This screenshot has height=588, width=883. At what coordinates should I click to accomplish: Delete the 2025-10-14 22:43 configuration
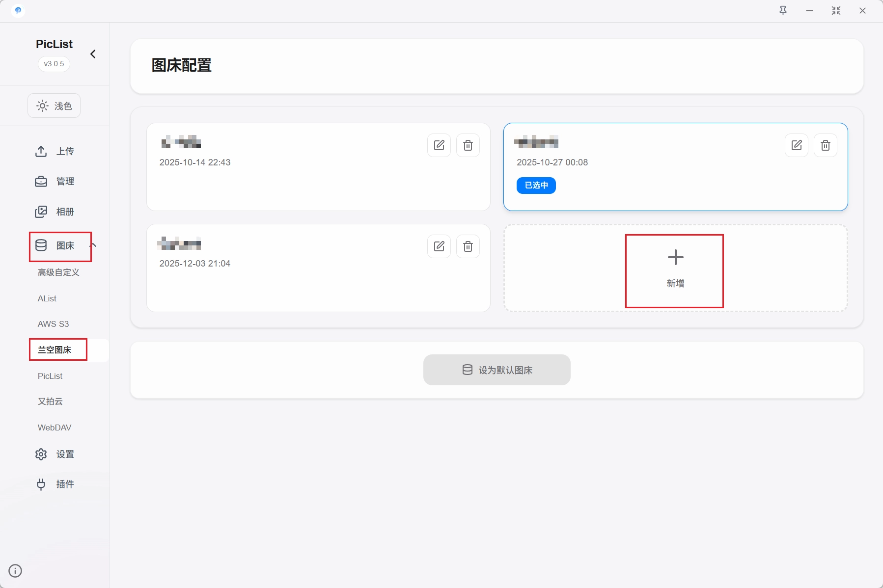pyautogui.click(x=468, y=145)
